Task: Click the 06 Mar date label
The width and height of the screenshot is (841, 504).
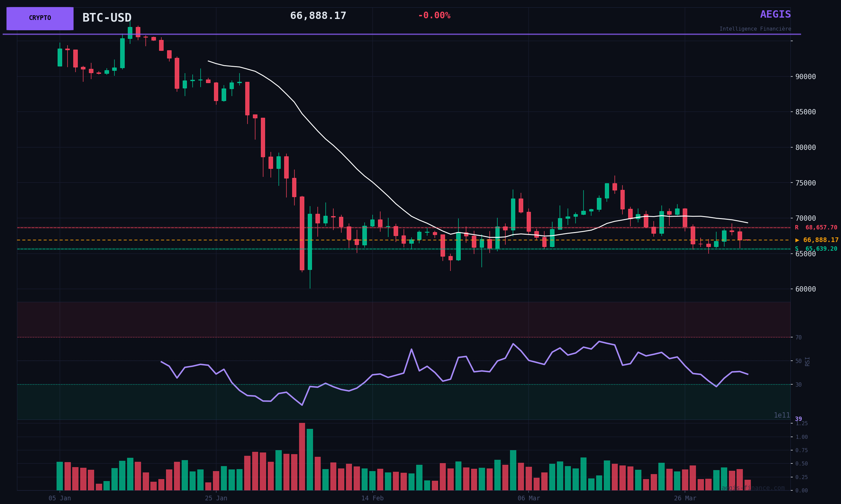Action: (528, 498)
